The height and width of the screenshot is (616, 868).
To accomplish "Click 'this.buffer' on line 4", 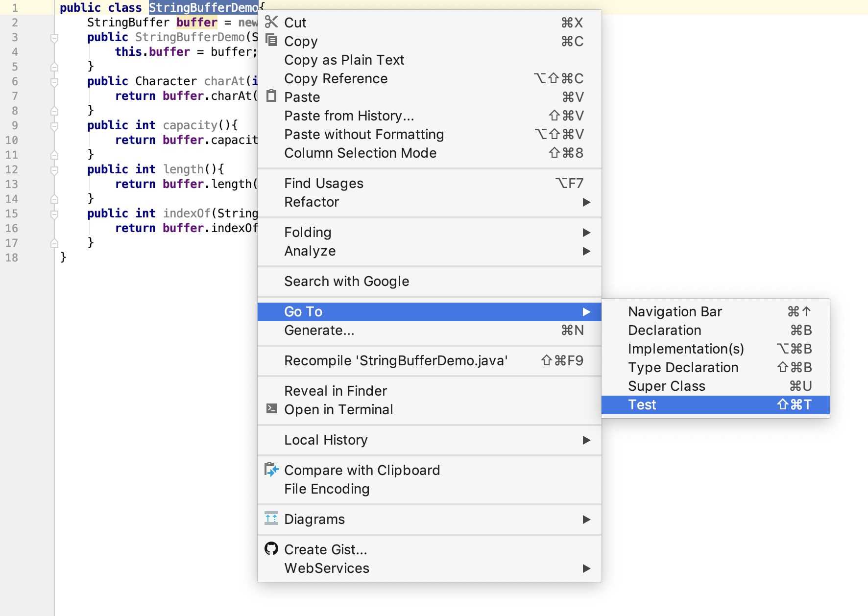I will coord(152,52).
